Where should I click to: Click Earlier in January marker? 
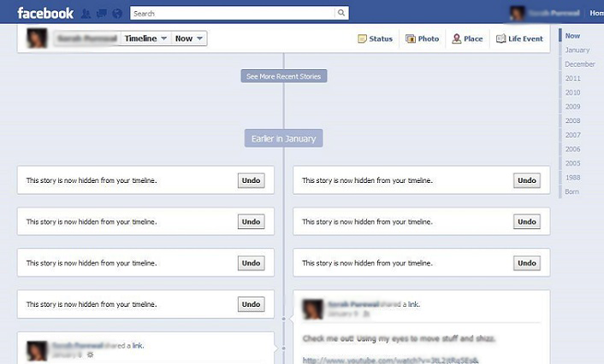coord(283,138)
